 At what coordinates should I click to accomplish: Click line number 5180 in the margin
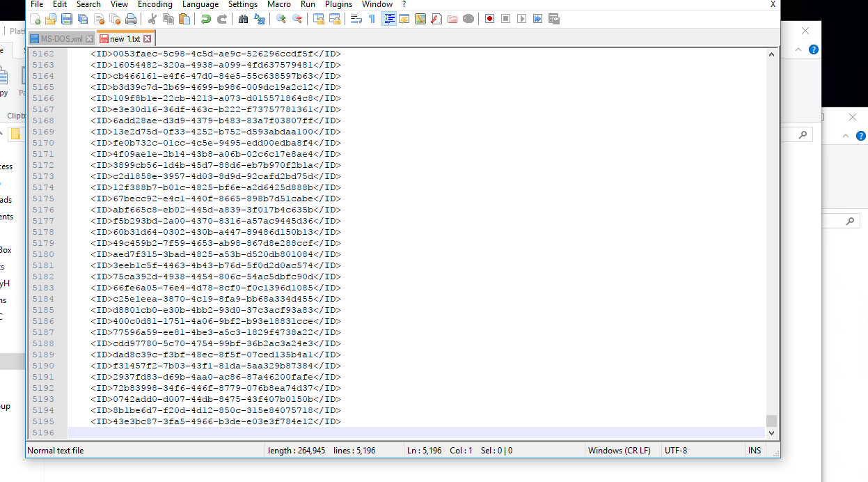[x=43, y=254]
